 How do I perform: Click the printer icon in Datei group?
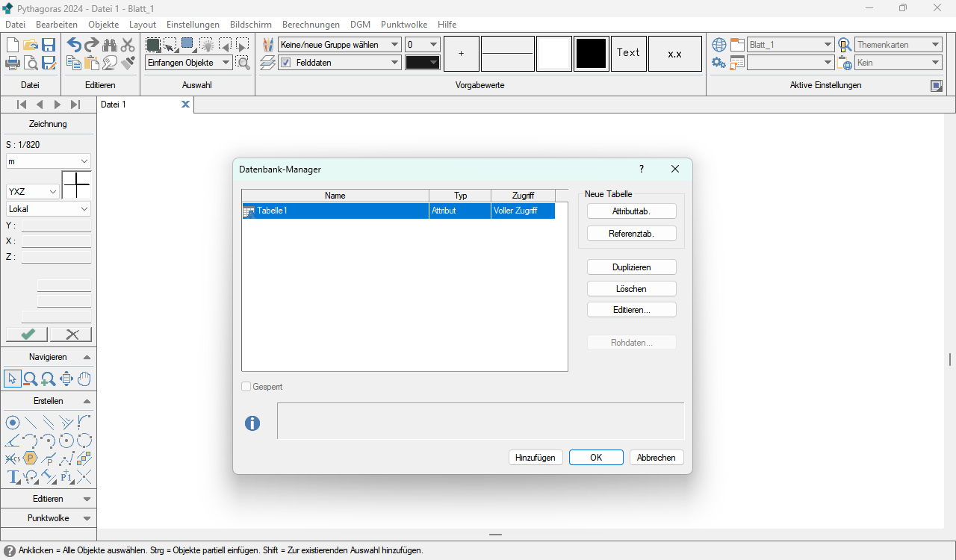(13, 63)
